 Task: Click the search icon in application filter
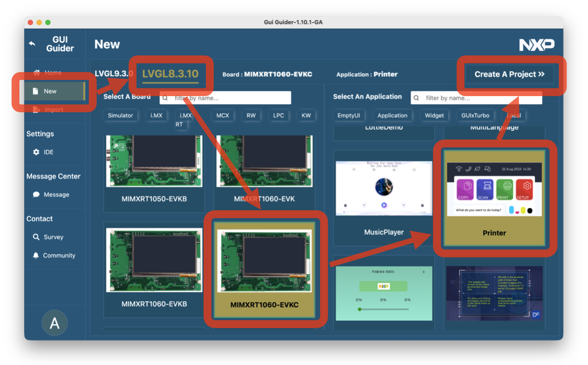pos(417,98)
